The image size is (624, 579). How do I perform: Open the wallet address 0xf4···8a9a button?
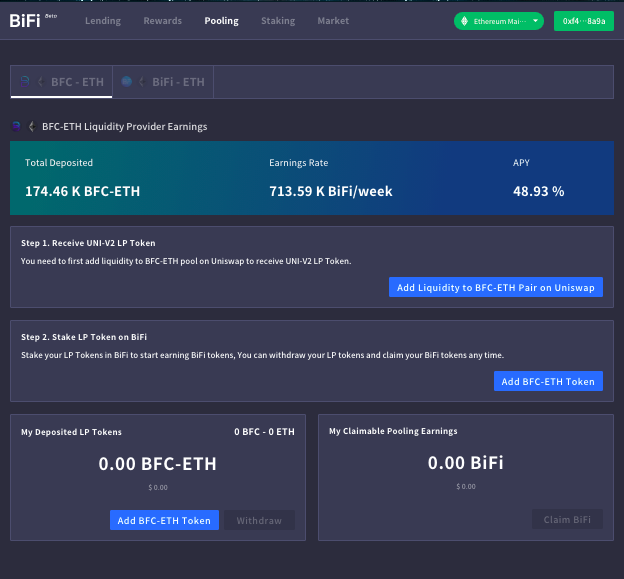pyautogui.click(x=584, y=21)
